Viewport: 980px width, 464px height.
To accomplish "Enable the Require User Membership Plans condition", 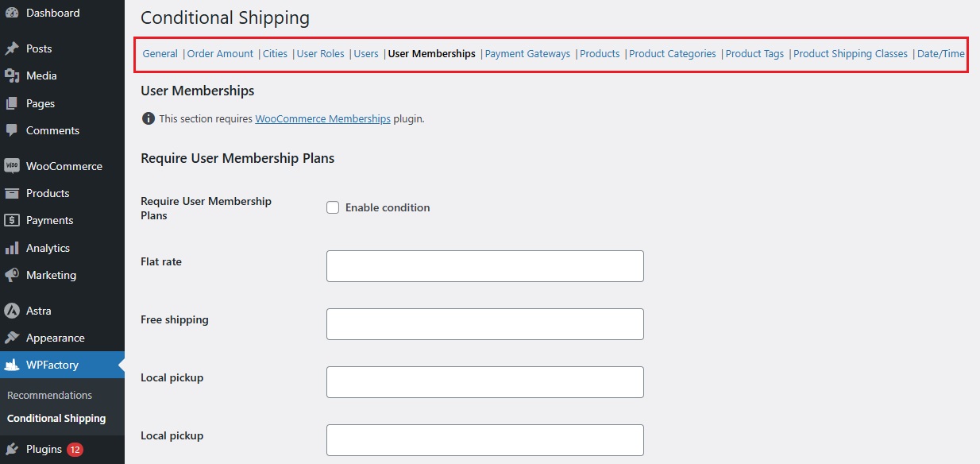I will (333, 207).
